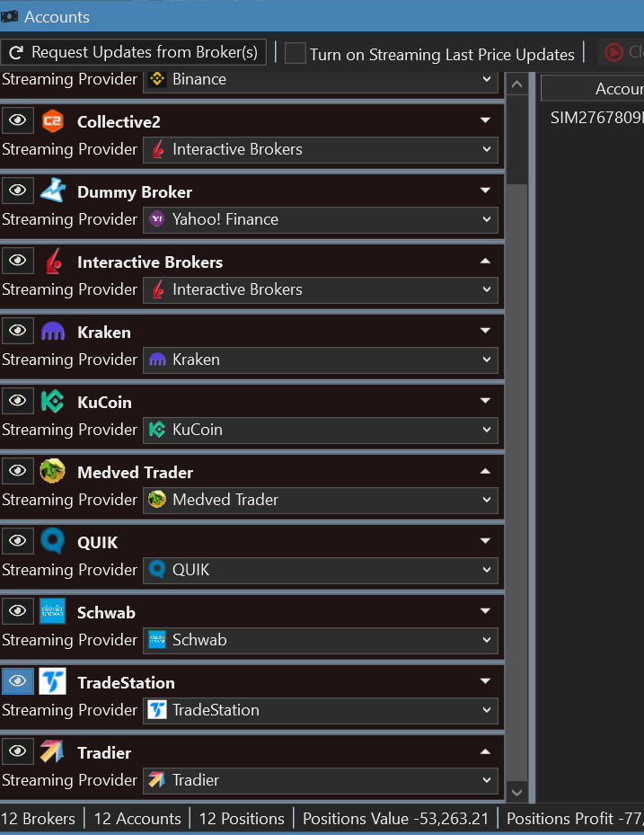Screen dimensions: 644x835
Task: Click the Kraken broker logo icon
Action: click(x=53, y=332)
